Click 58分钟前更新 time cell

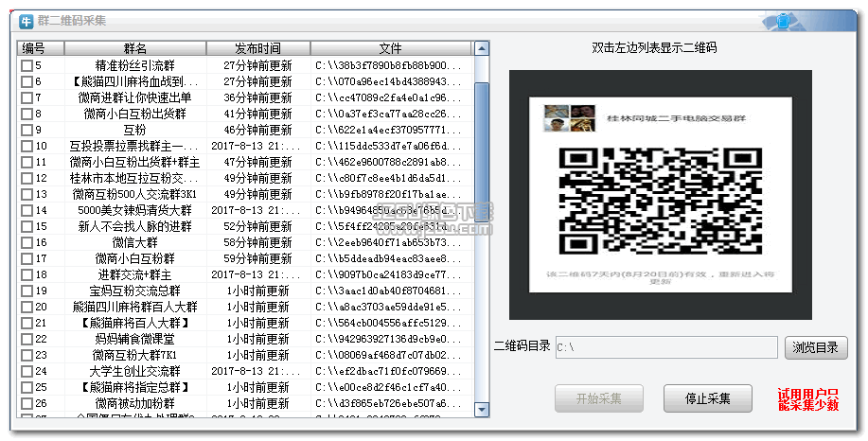(x=258, y=242)
